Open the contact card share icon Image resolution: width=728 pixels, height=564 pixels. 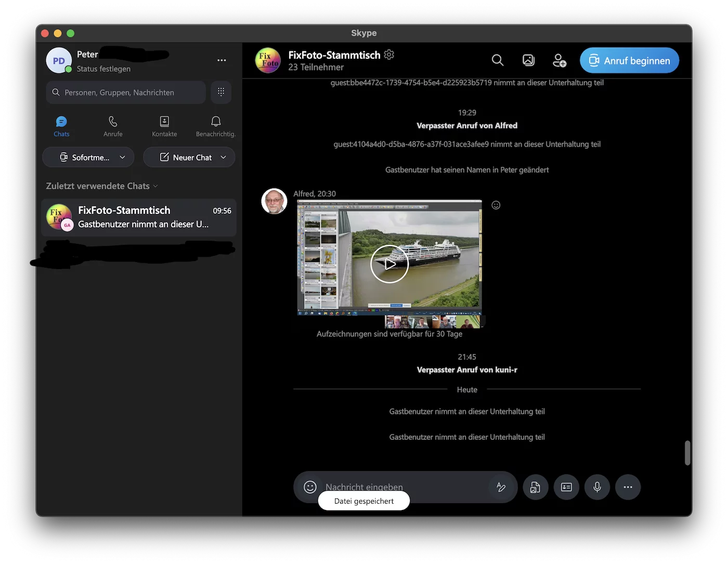(566, 487)
